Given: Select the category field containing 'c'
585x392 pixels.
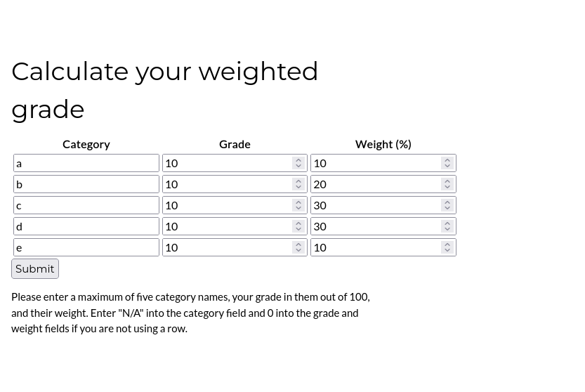Looking at the screenshot, I should [86, 205].
